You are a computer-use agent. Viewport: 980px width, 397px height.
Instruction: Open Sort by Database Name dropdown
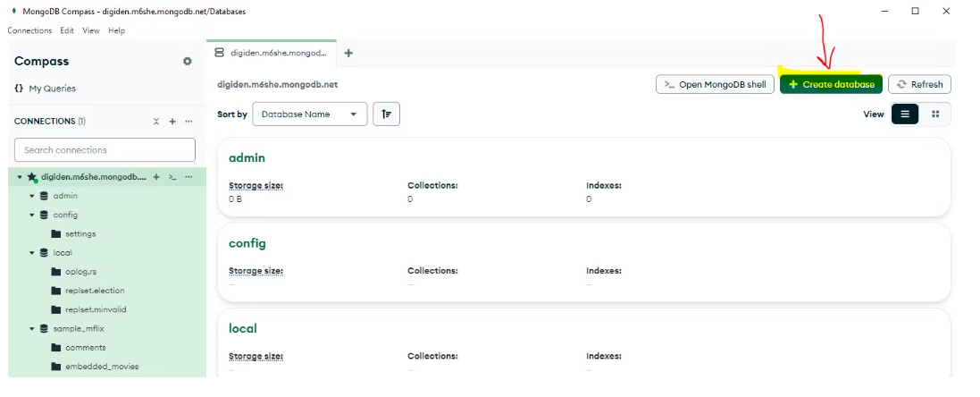pyautogui.click(x=309, y=114)
